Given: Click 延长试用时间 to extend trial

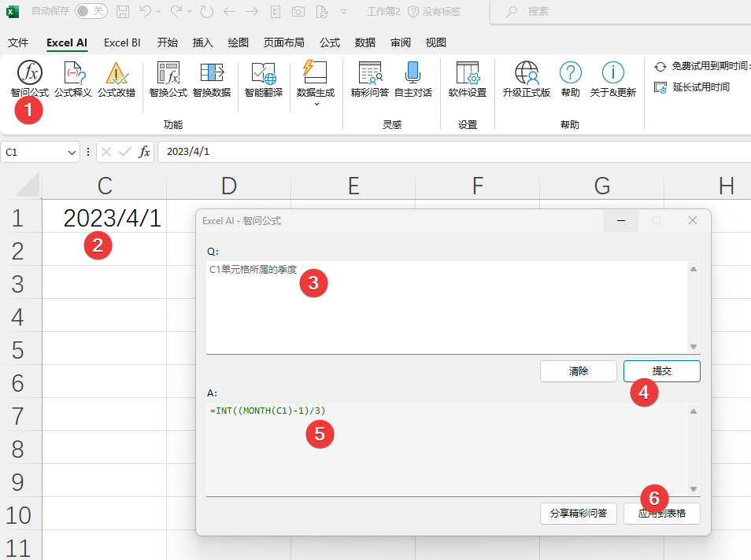Looking at the screenshot, I should click(x=692, y=87).
